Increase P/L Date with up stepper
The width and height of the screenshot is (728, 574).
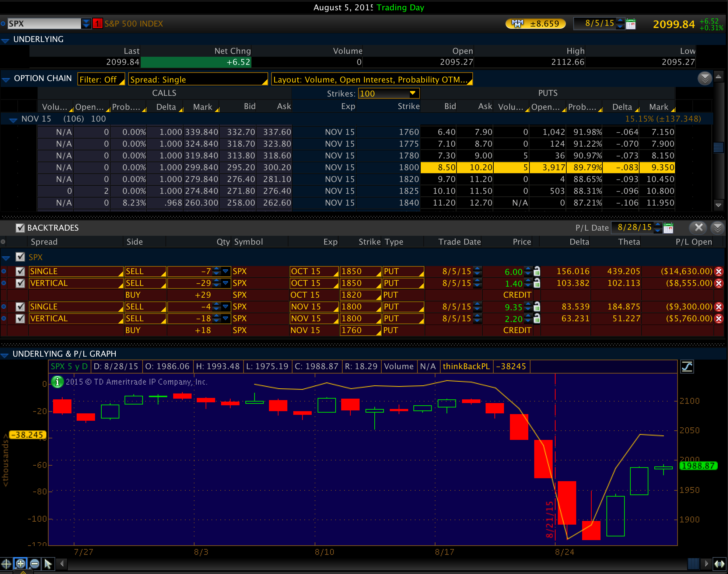[x=658, y=225]
